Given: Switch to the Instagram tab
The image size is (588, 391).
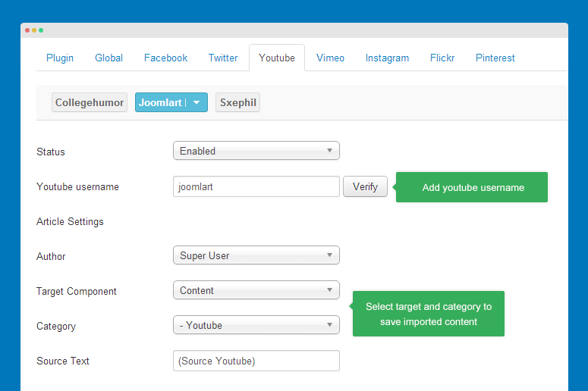Looking at the screenshot, I should pyautogui.click(x=387, y=58).
